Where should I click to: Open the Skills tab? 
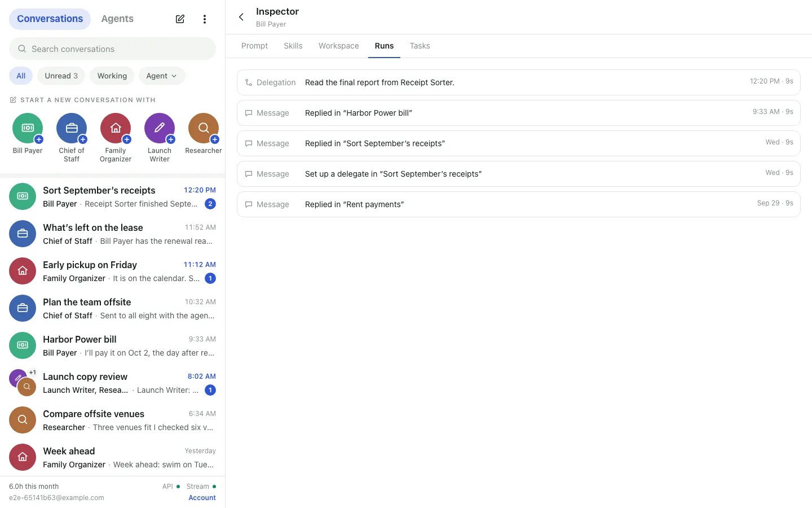(293, 46)
